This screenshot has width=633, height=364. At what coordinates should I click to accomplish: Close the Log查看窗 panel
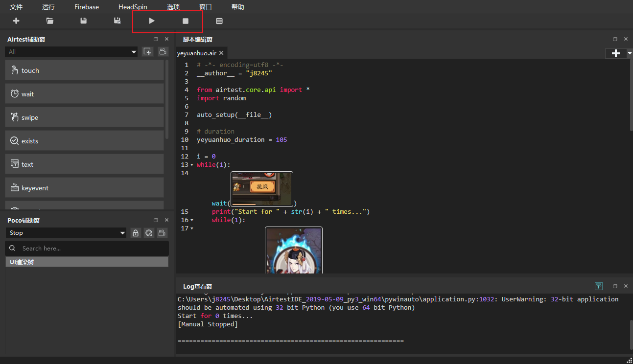626,286
